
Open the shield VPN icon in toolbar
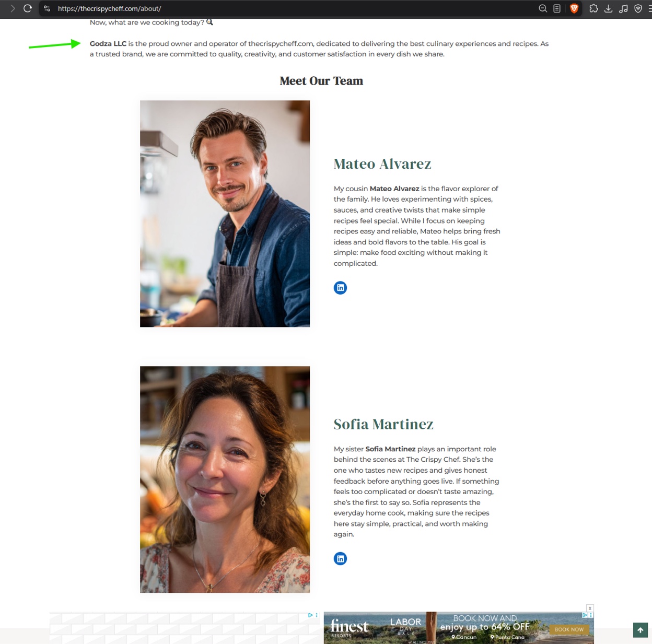[638, 8]
